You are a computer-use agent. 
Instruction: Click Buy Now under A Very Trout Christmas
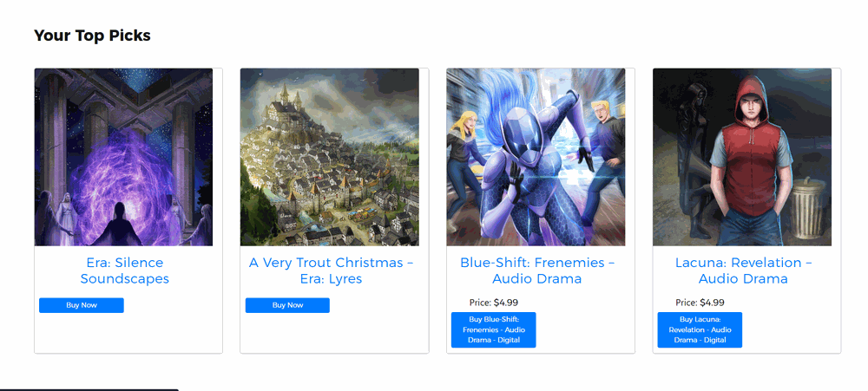click(x=287, y=305)
